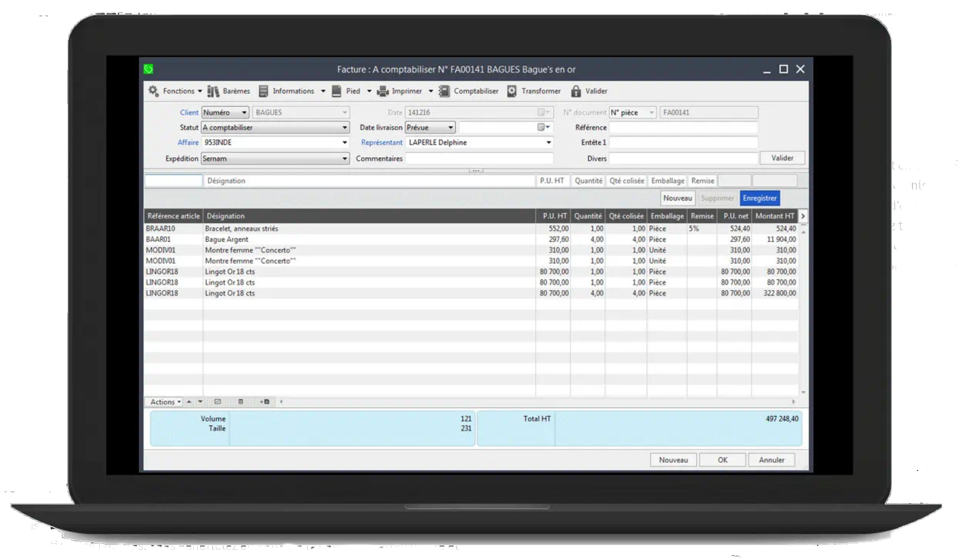Select the Comptabiliser toolbar icon
The height and width of the screenshot is (560, 958).
pyautogui.click(x=444, y=90)
